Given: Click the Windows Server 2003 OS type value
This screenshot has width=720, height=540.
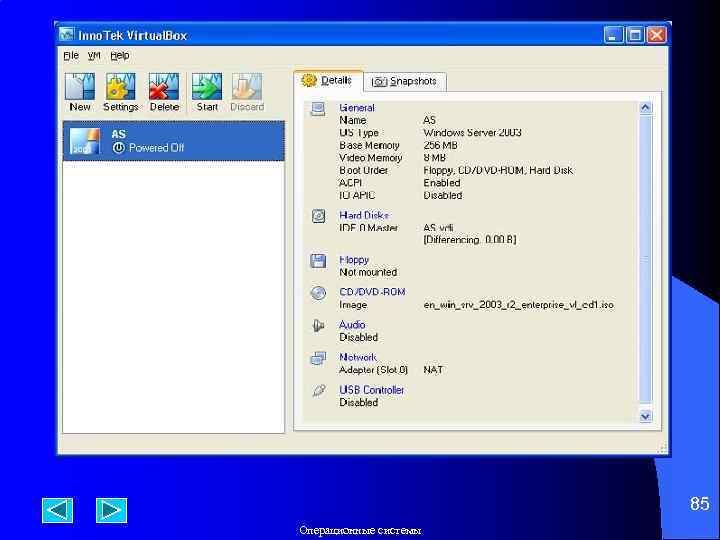Looking at the screenshot, I should [472, 133].
